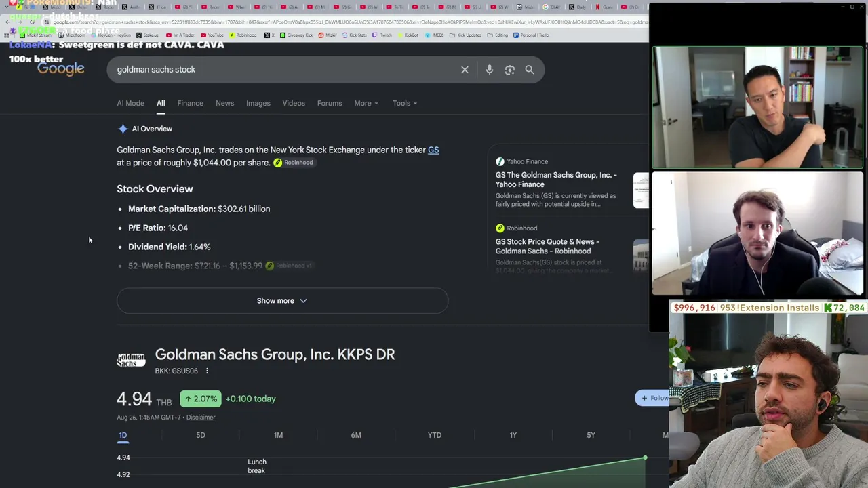Screen dimensions: 868x488
Task: Open the MEE6 bookmark
Action: pyautogui.click(x=435, y=35)
